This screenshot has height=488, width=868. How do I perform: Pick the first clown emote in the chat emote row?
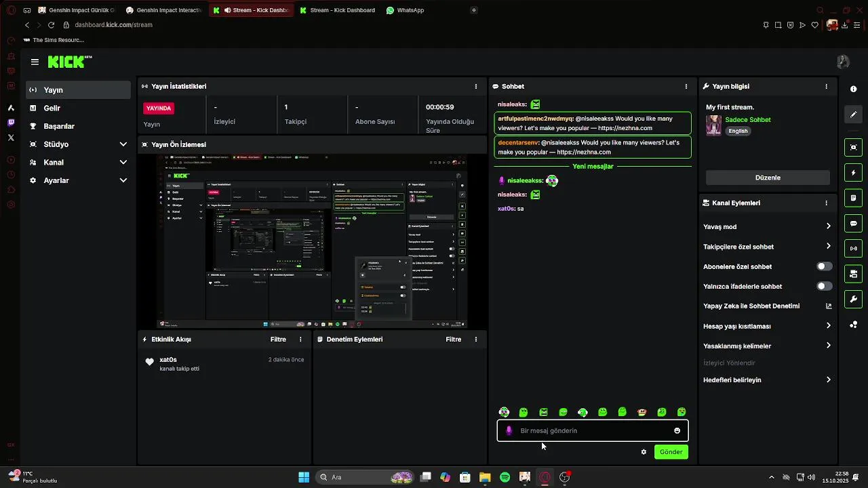point(504,412)
